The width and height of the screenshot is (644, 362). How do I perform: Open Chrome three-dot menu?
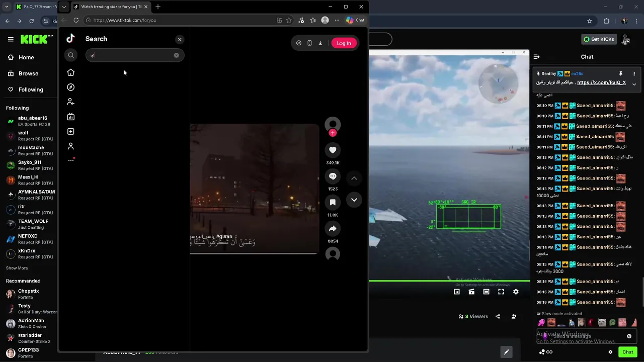[x=636, y=21]
